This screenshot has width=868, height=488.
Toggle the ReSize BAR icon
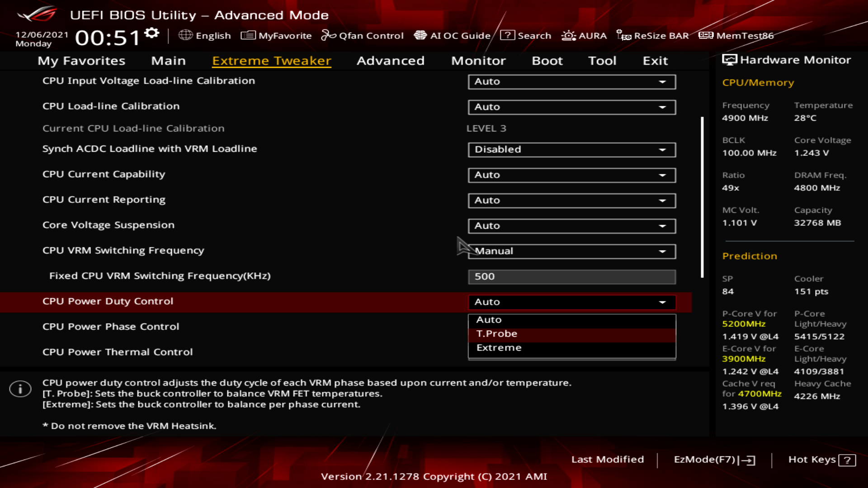tap(624, 35)
